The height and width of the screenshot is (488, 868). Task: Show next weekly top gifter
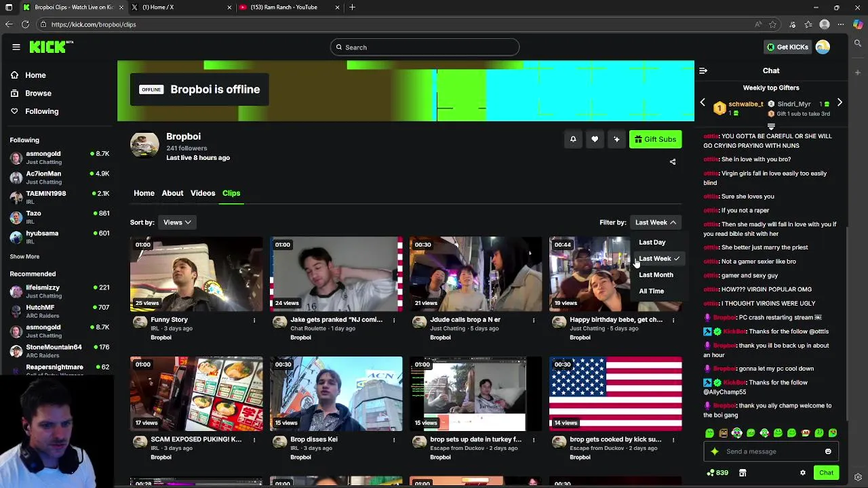(840, 102)
